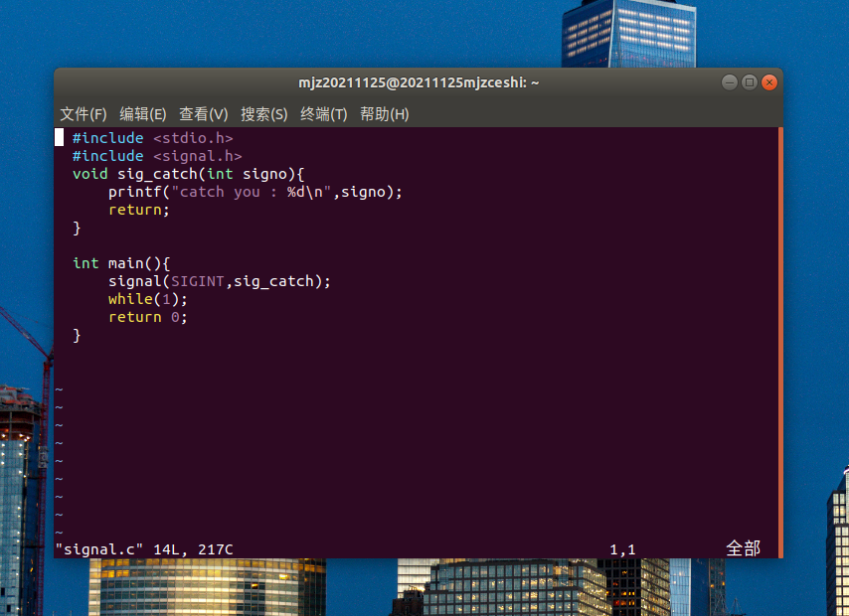Maximize the terminal window
The height and width of the screenshot is (616, 849).
click(750, 82)
